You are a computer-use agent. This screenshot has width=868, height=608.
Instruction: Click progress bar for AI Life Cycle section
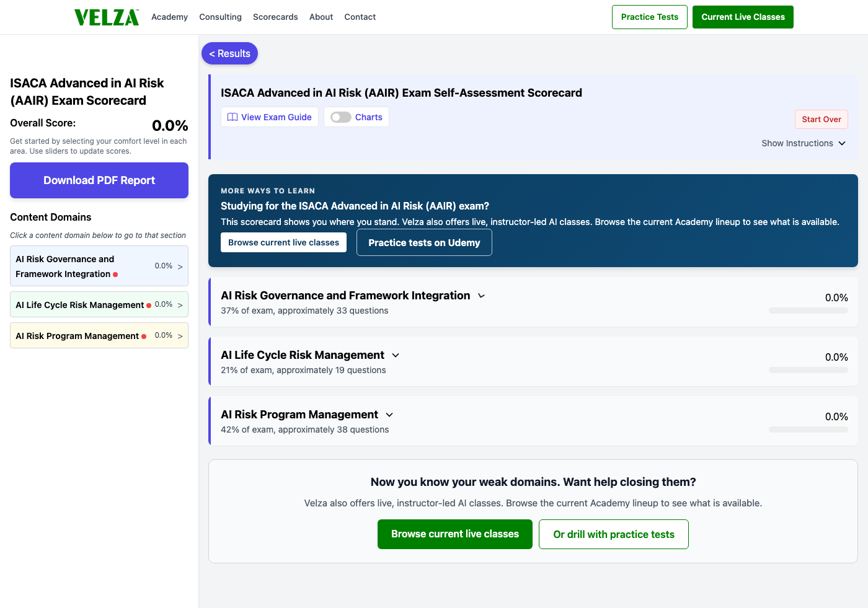point(808,370)
